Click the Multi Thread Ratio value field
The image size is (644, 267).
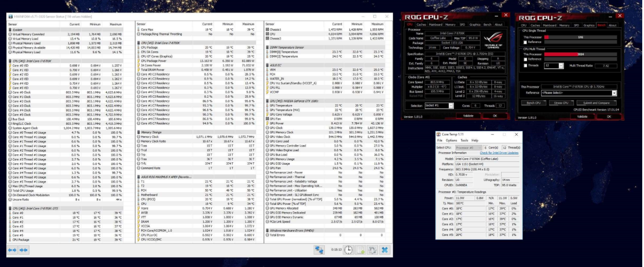tap(606, 66)
